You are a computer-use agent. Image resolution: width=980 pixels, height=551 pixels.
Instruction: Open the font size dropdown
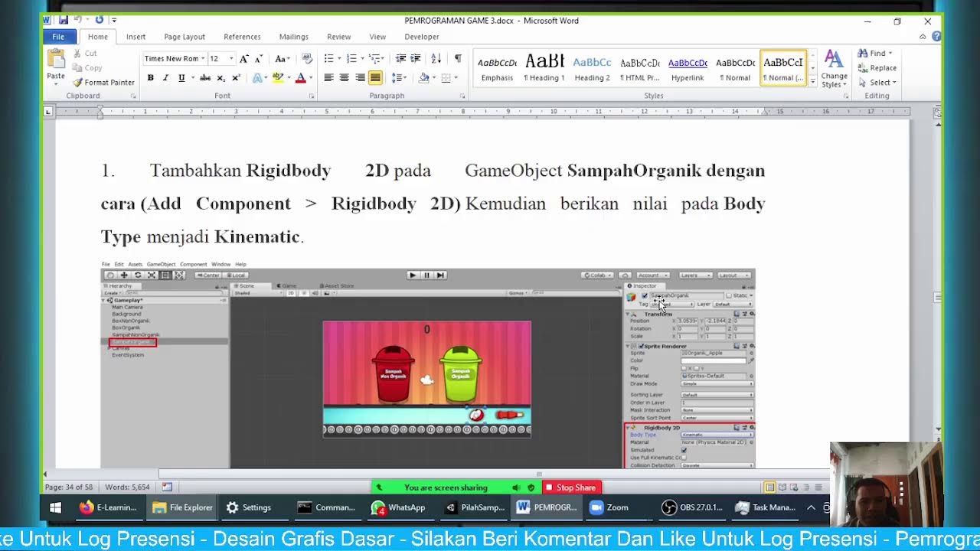[231, 59]
